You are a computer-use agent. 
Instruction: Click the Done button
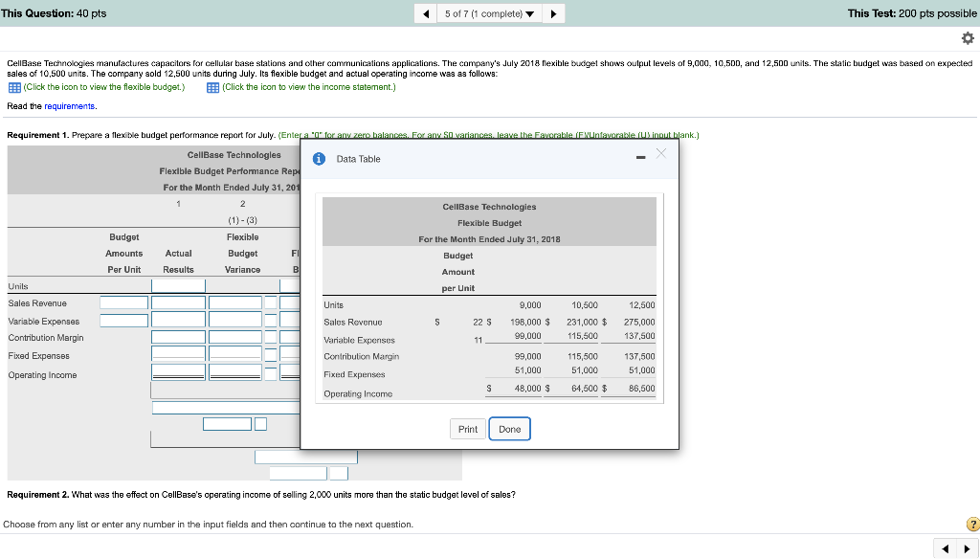tap(509, 429)
